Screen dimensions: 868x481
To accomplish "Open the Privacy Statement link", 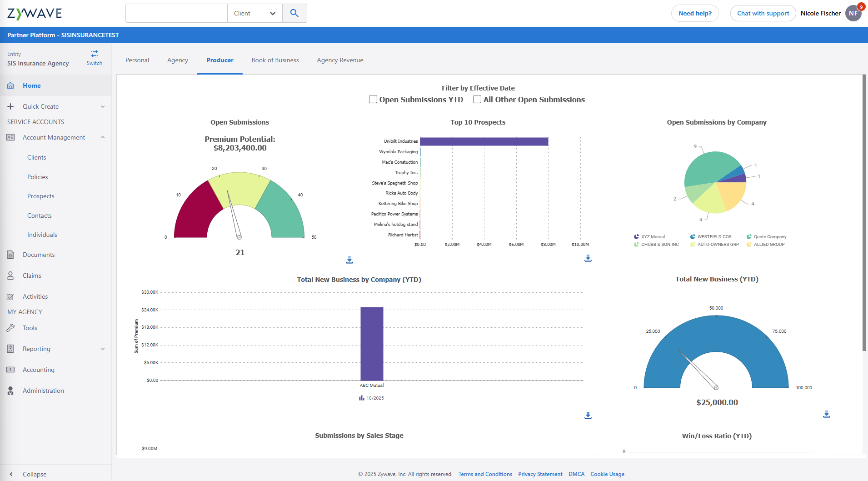I will (540, 474).
